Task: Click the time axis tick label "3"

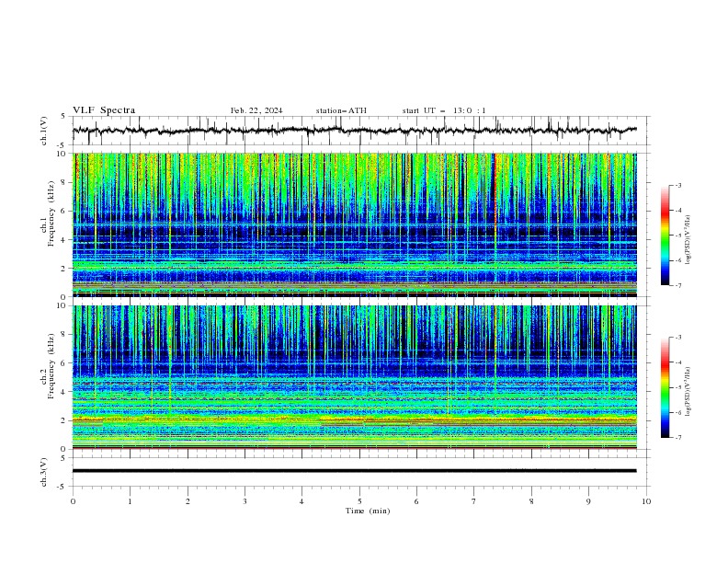Action: 245,501
